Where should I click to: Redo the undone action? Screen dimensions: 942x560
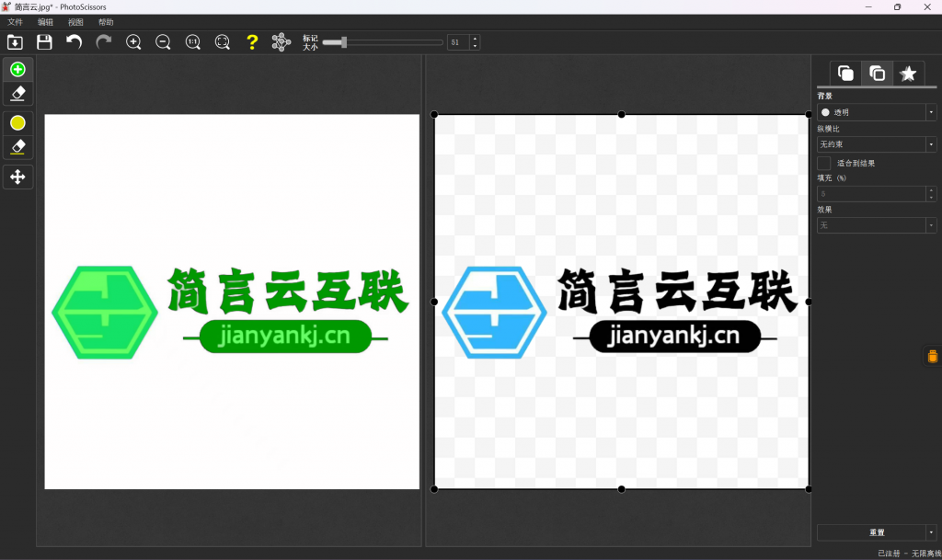(x=104, y=42)
